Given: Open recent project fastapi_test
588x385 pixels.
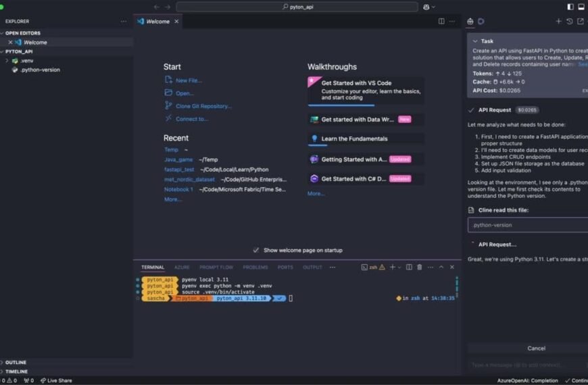Looking at the screenshot, I should coord(179,170).
